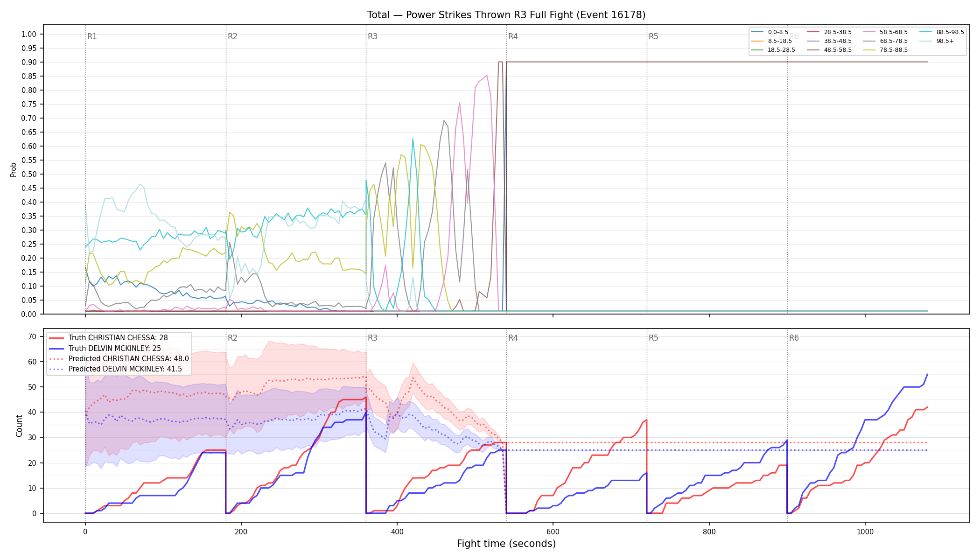Click the 'Prob' y-axis label
The width and height of the screenshot is (980, 560).
tap(14, 169)
